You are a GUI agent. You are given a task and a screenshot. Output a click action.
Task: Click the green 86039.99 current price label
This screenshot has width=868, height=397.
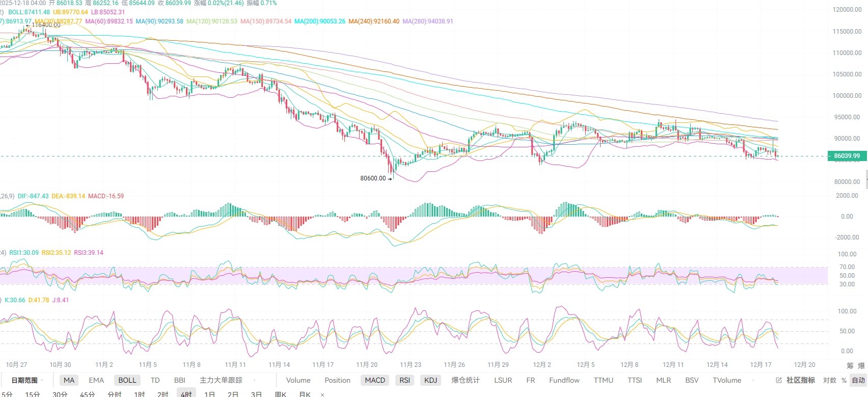click(847, 156)
